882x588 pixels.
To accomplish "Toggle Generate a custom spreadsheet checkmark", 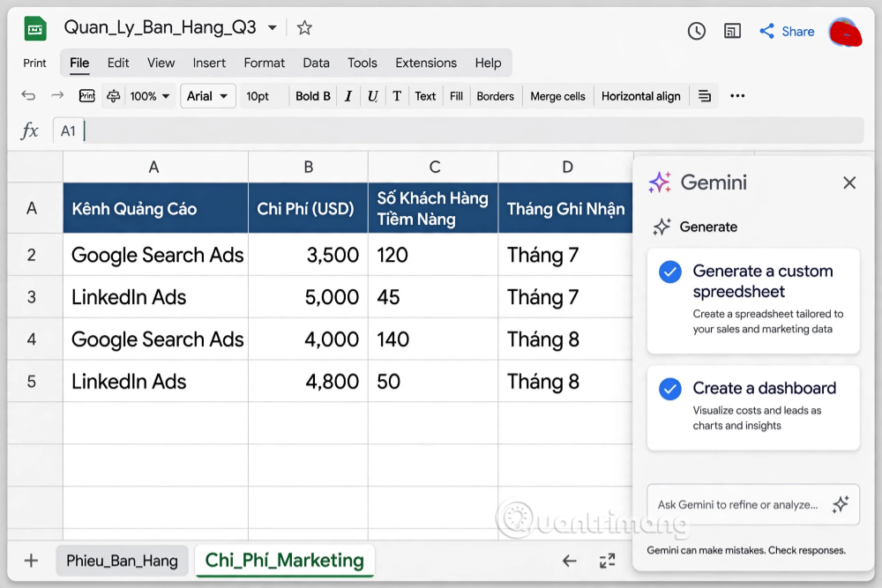I will coord(670,272).
